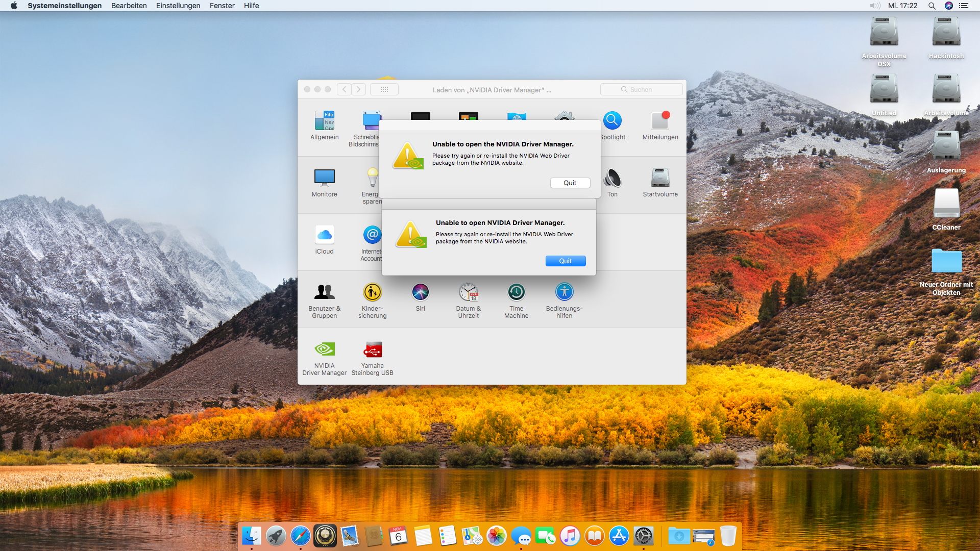Open Siri from the menu bar

(x=949, y=6)
